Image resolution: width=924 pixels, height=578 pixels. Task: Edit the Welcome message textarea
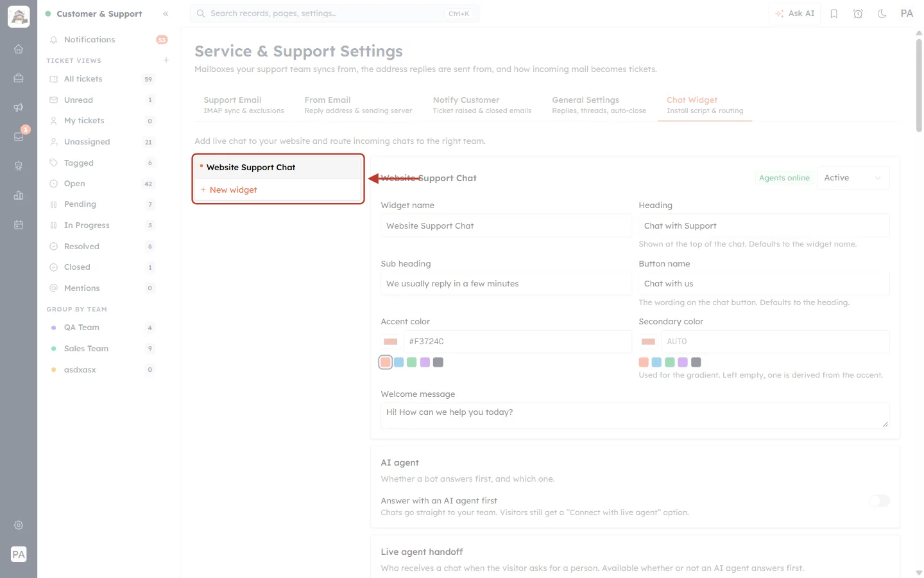click(635, 416)
